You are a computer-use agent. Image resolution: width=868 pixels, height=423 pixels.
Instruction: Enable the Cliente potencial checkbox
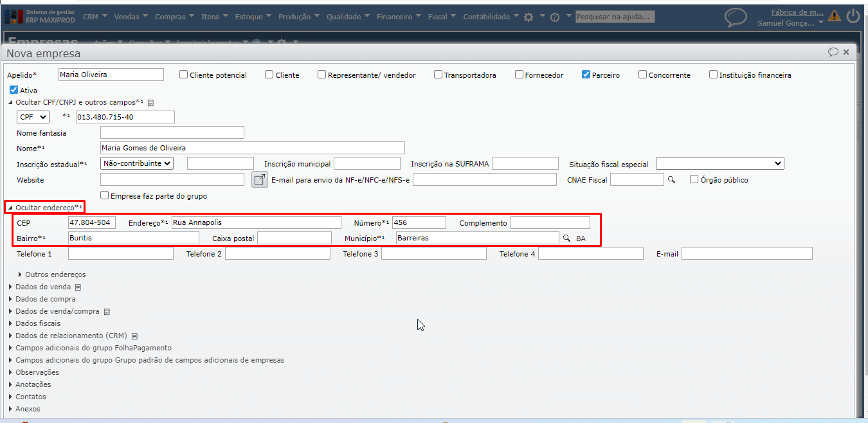pos(184,75)
